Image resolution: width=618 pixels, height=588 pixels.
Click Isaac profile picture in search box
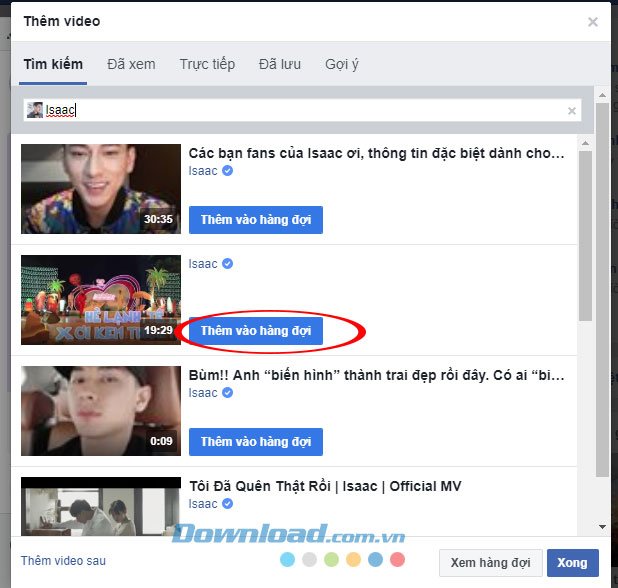coord(35,110)
